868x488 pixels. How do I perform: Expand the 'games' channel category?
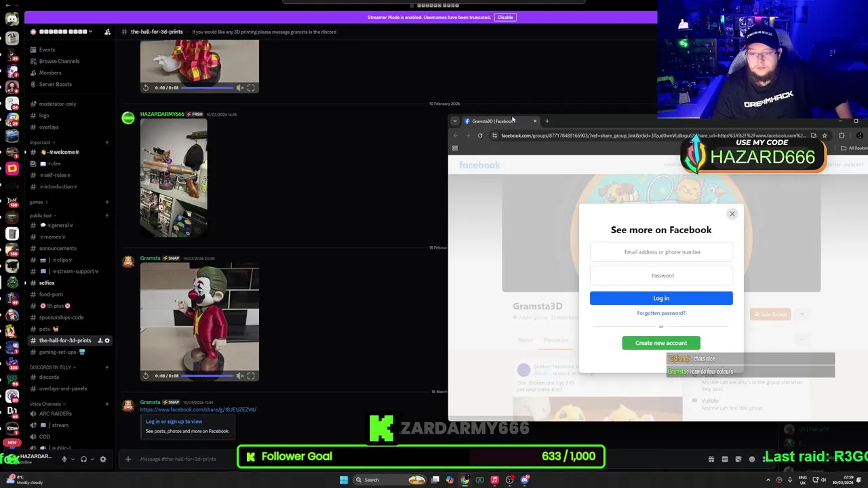point(38,202)
